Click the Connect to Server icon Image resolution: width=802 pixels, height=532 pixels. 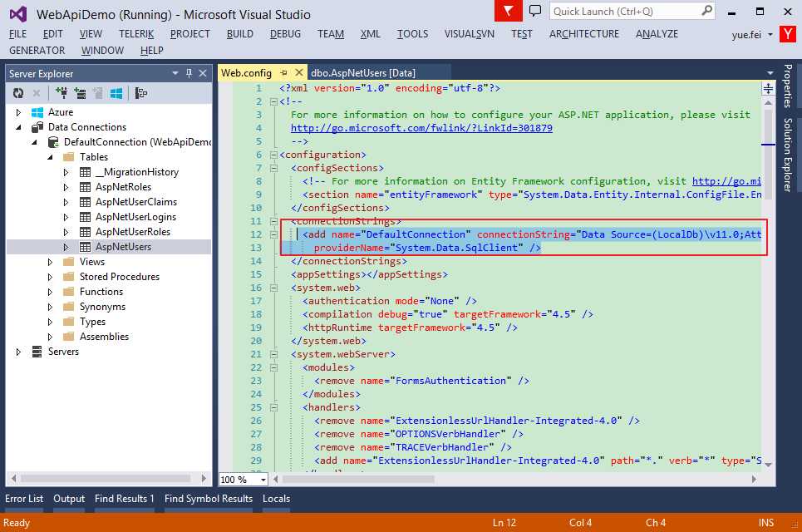81,93
